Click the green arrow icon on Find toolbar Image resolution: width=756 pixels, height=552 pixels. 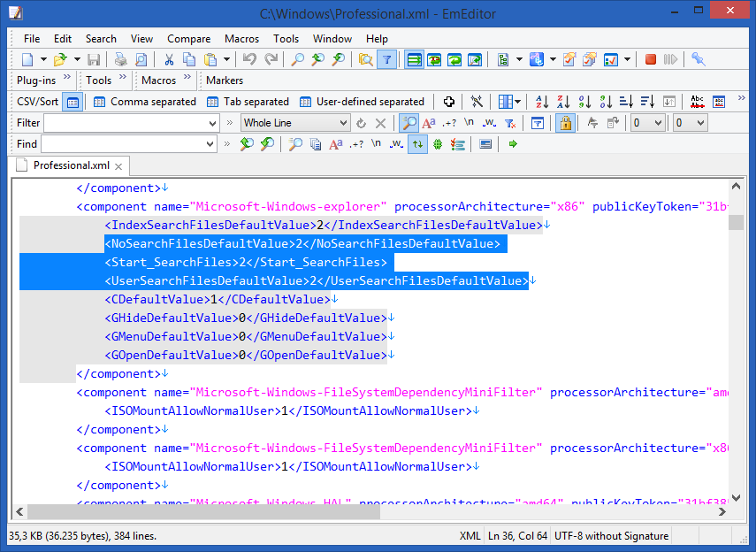tap(512, 142)
